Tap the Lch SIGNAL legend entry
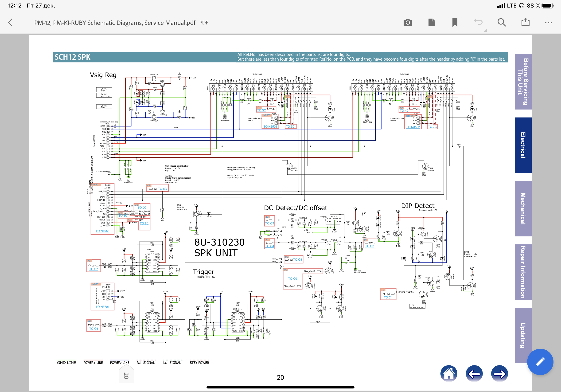Image resolution: width=561 pixels, height=392 pixels. point(172,362)
